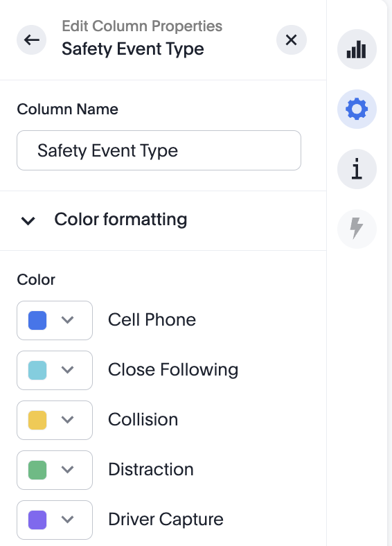Screen dimensions: 392x546
Task: Pick the blue Cell Phone color swatch
Action: coord(37,320)
